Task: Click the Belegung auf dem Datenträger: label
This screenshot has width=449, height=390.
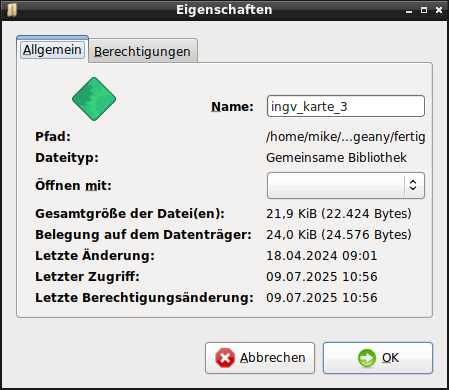Action: tap(143, 235)
